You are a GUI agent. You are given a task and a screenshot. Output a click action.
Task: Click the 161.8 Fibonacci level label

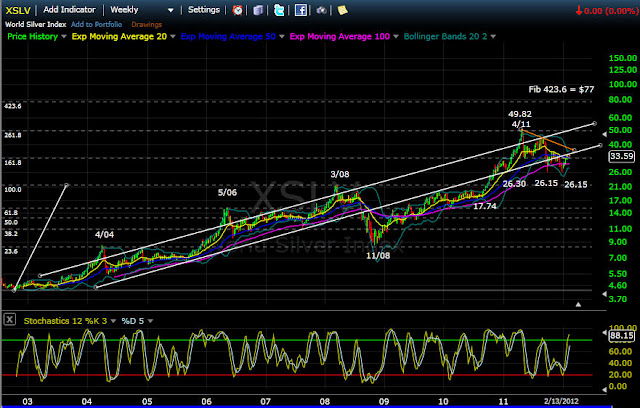(x=13, y=163)
